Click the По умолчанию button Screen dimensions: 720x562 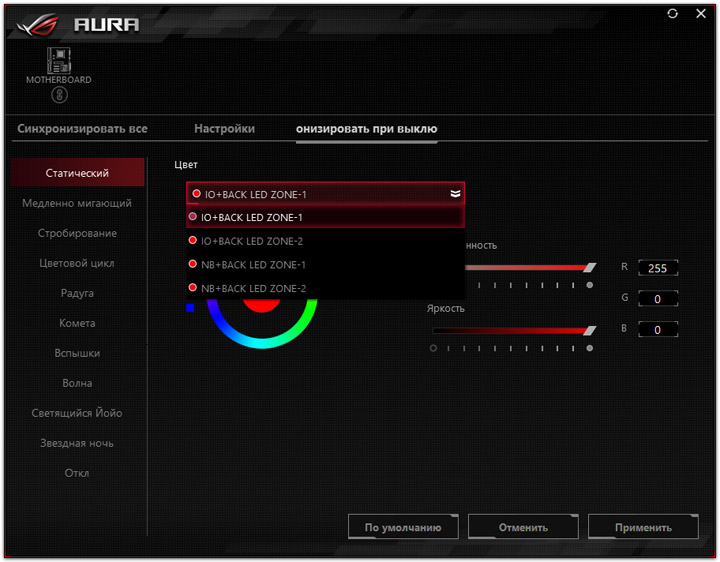[x=403, y=527]
